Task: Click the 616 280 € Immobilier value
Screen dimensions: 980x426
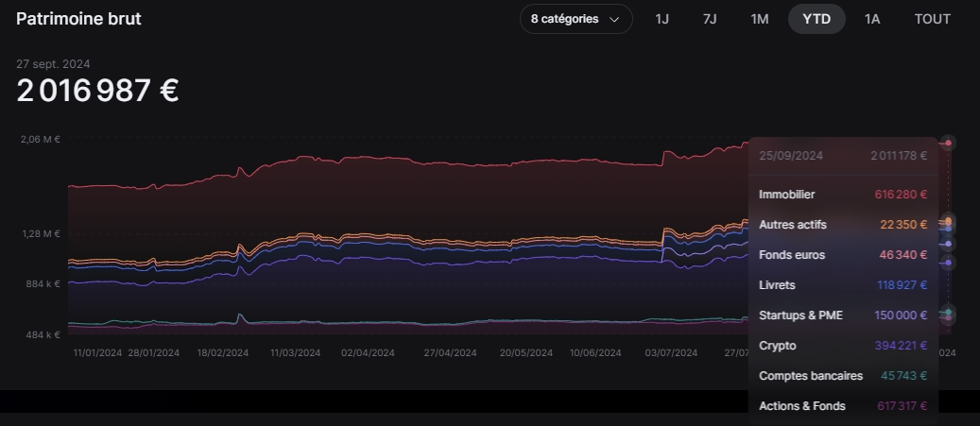Action: 901,195
